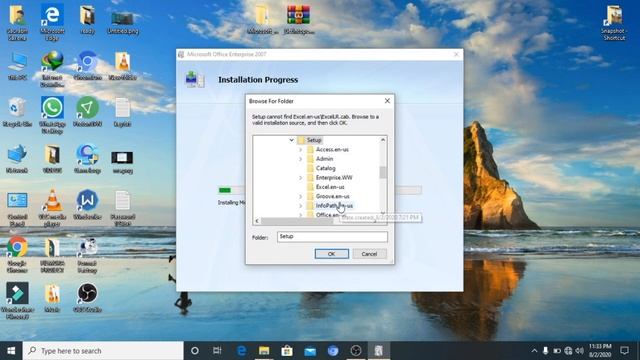Open Edge from the taskbar
The image size is (640, 360).
click(x=241, y=351)
